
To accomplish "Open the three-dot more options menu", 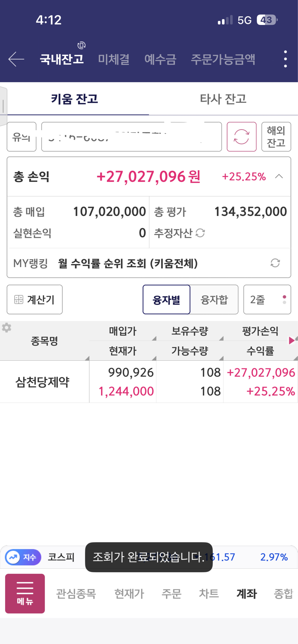I will 285,59.
